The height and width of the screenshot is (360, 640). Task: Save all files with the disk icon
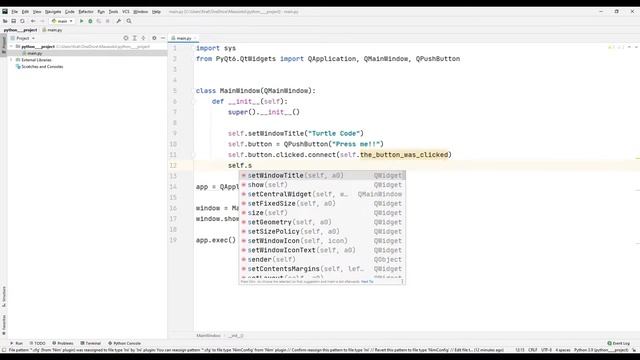[13, 21]
